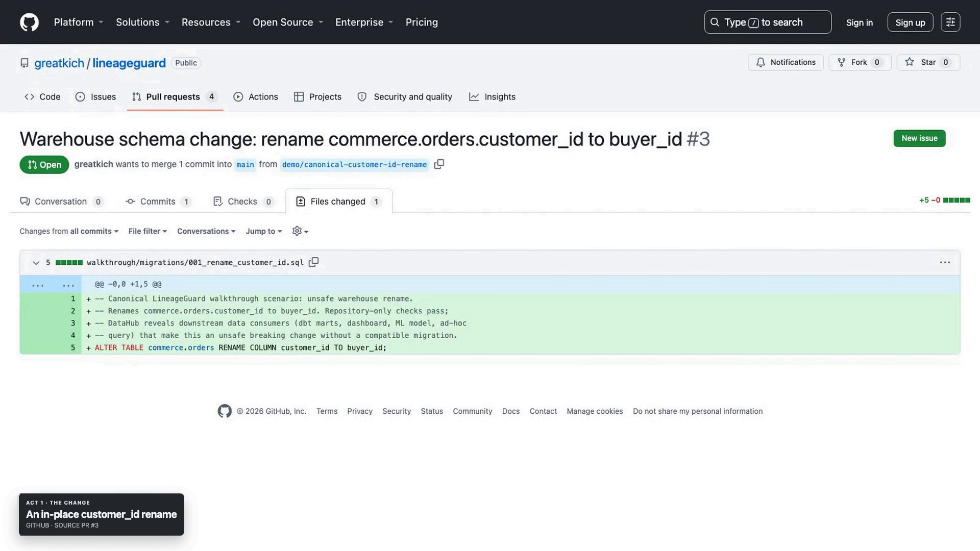Open the lineageguard repository link

[x=129, y=63]
